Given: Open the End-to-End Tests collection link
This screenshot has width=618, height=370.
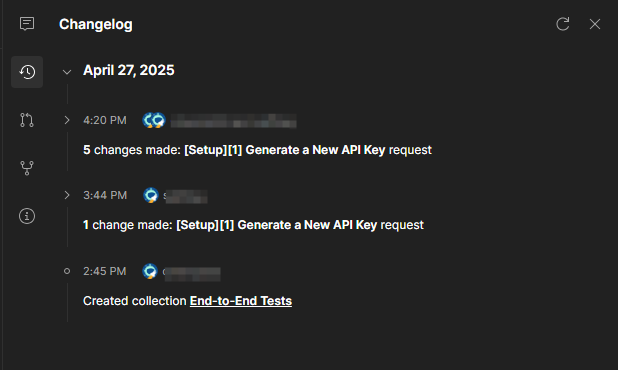Looking at the screenshot, I should click(x=241, y=301).
